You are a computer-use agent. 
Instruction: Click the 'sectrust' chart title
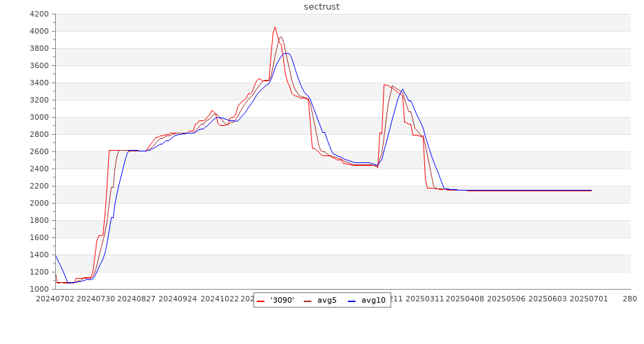(322, 7)
